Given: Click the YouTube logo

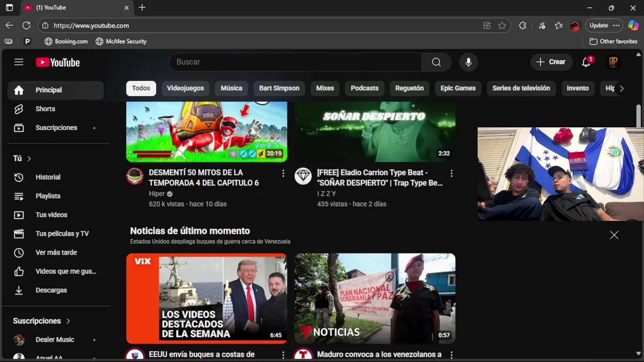Looking at the screenshot, I should coord(58,62).
